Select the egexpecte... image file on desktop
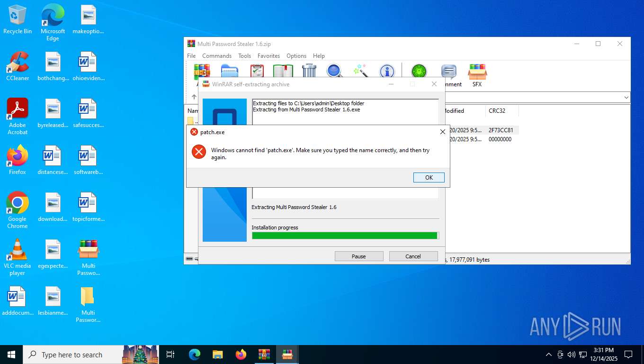Image resolution: width=644 pixels, height=364 pixels. click(53, 254)
